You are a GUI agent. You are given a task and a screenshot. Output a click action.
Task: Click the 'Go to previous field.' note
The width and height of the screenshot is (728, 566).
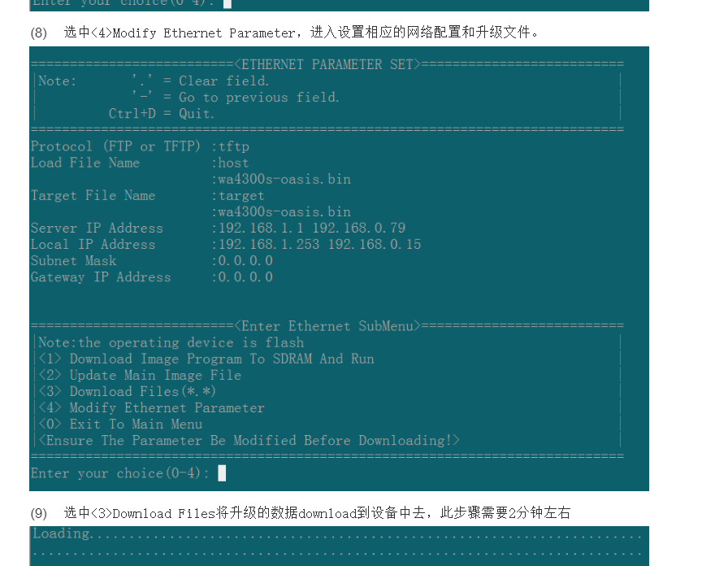pos(236,97)
